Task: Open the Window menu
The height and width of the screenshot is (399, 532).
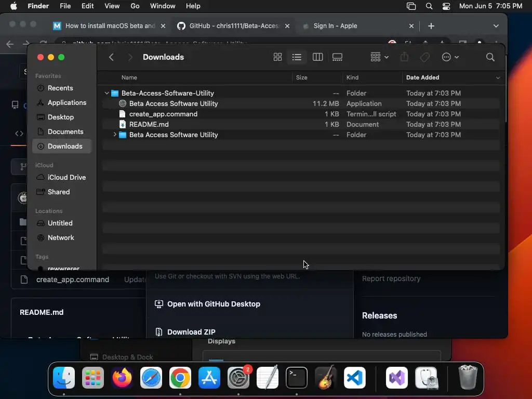Action: click(x=163, y=6)
